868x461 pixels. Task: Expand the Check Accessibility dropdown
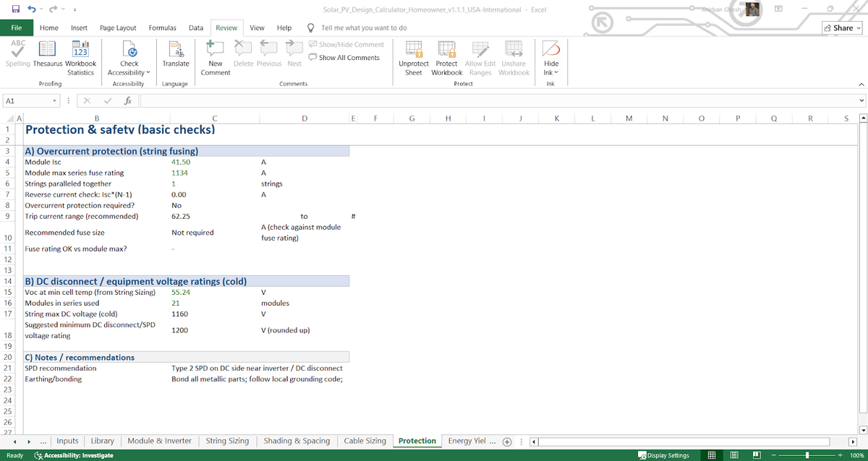coord(129,72)
